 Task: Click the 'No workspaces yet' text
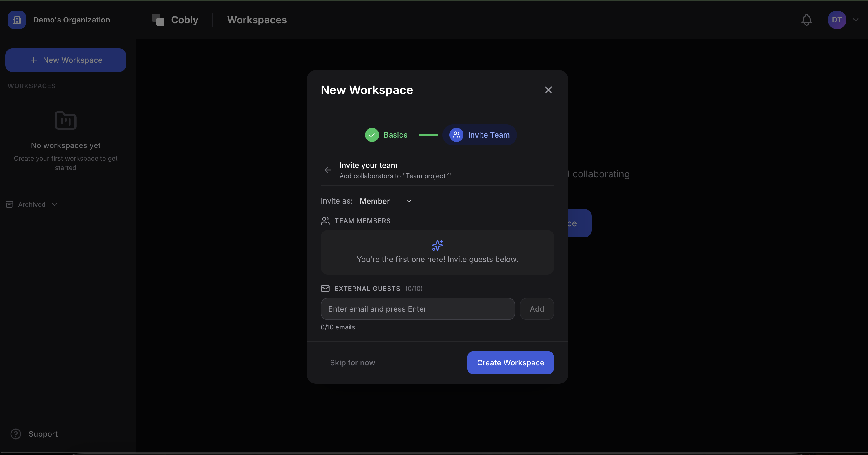[x=66, y=145]
